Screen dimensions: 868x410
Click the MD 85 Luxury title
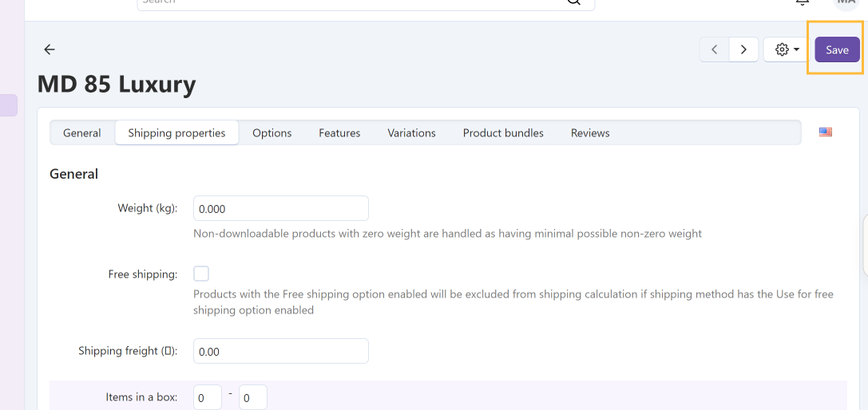tap(117, 85)
